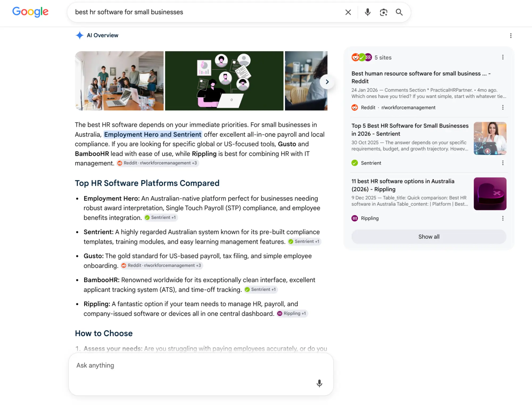This screenshot has width=532, height=405.
Task: Click the highlighted Employment Hero and Sentrient text
Action: point(152,134)
